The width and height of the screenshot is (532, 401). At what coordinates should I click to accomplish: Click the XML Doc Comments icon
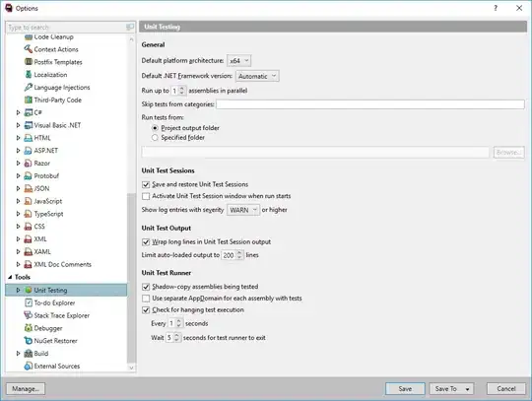[x=29, y=264]
